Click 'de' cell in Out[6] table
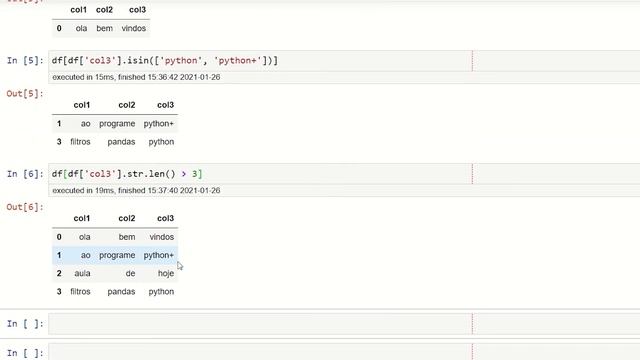Image resolution: width=640 pixels, height=360 pixels. click(130, 273)
